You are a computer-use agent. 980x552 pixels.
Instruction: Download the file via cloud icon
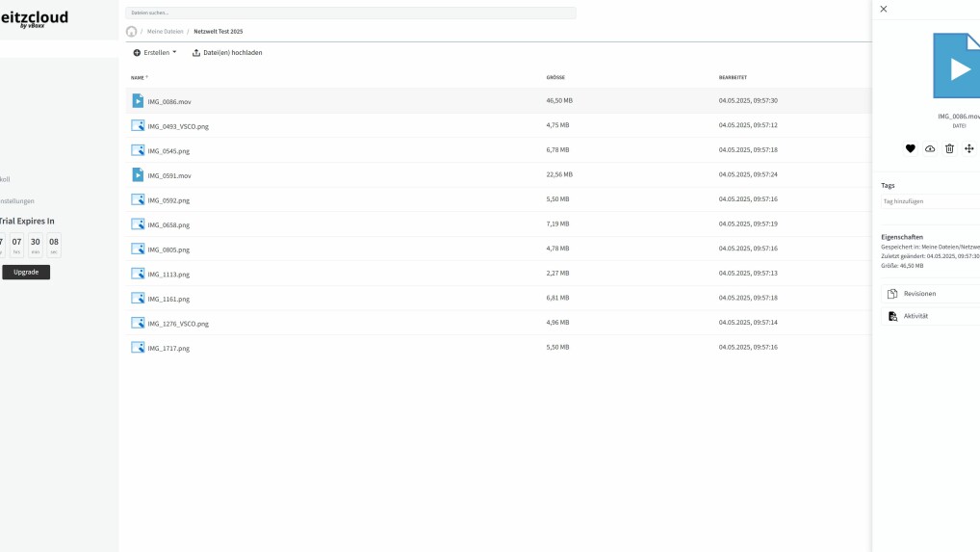(930, 148)
